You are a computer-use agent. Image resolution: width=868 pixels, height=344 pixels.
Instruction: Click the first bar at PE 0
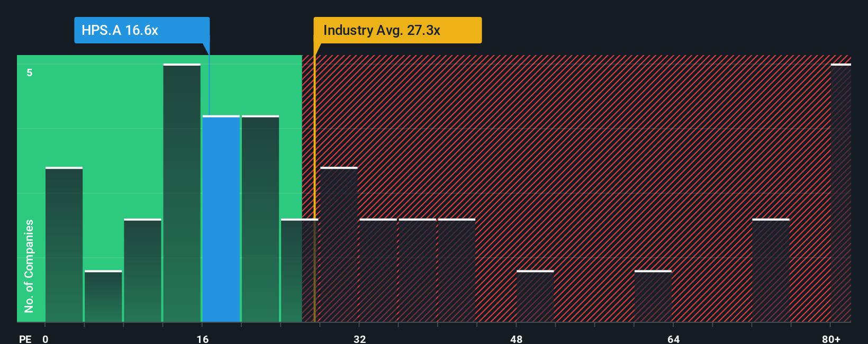click(64, 245)
